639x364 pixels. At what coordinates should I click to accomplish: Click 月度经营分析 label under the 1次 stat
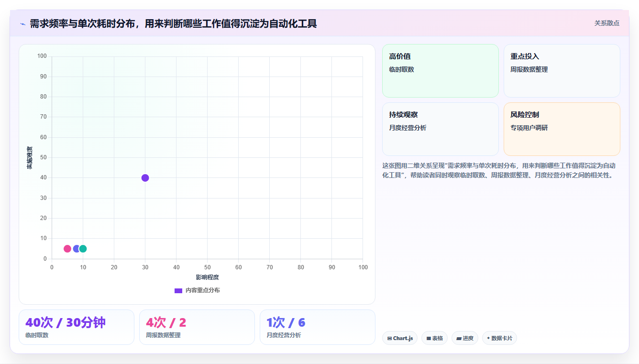point(284,335)
